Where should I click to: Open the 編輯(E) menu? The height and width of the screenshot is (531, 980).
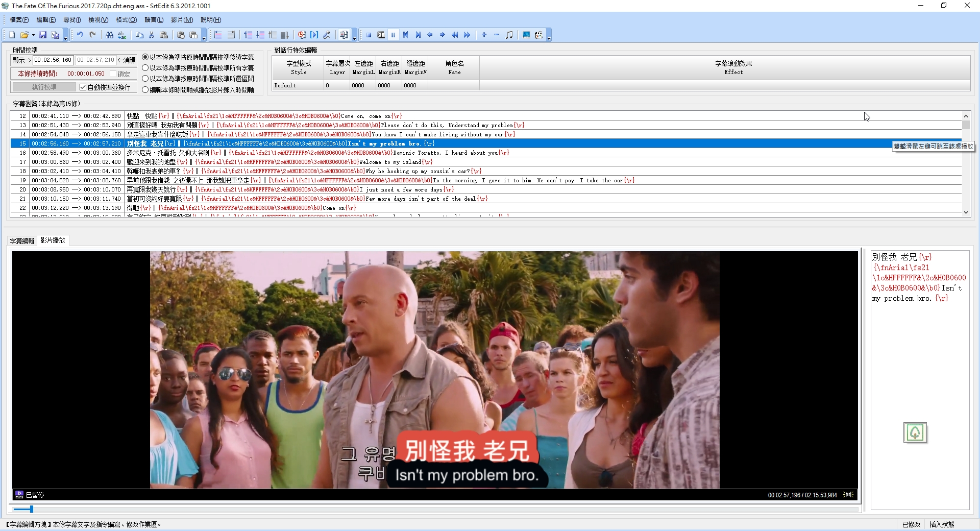coord(46,20)
